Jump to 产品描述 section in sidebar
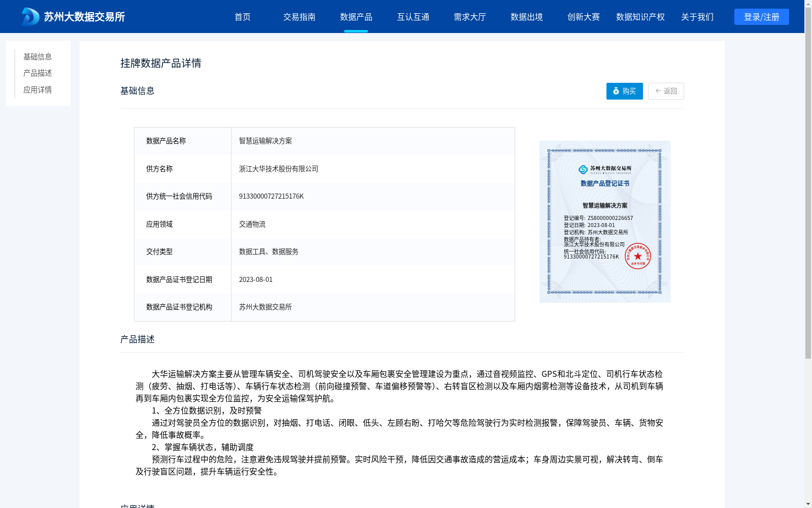812x508 pixels. coord(38,73)
